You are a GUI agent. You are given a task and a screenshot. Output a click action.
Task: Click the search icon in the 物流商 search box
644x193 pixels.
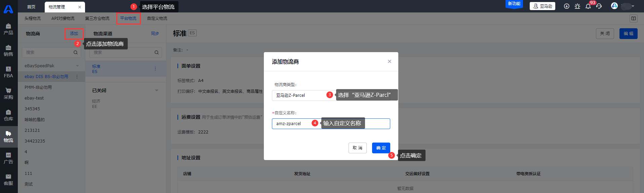[76, 52]
